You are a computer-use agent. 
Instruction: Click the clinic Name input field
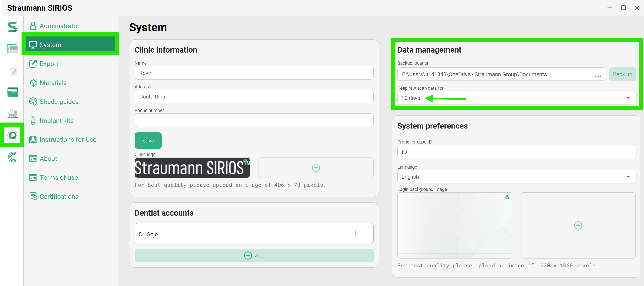254,73
